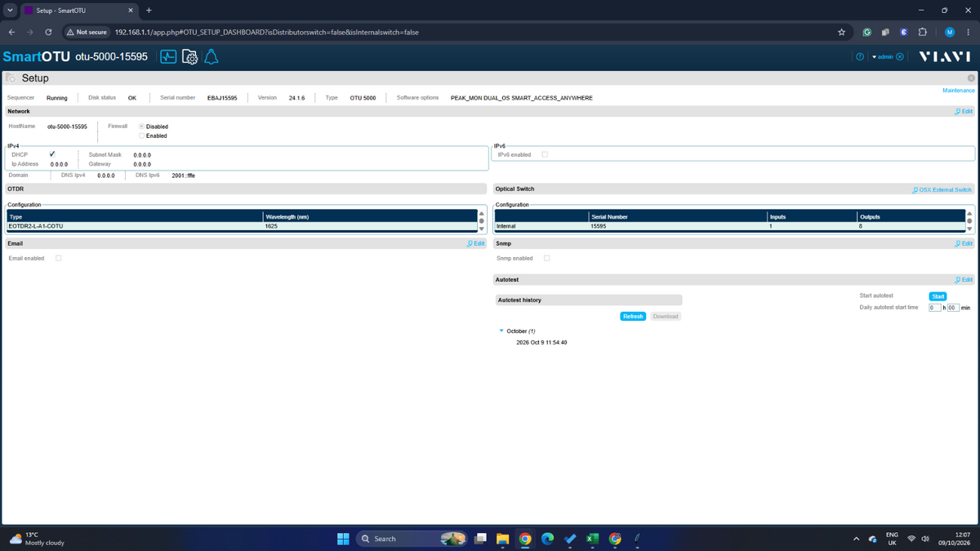Open the Chrome three-dot menu
Screen dimensions: 980x551
tap(968, 32)
